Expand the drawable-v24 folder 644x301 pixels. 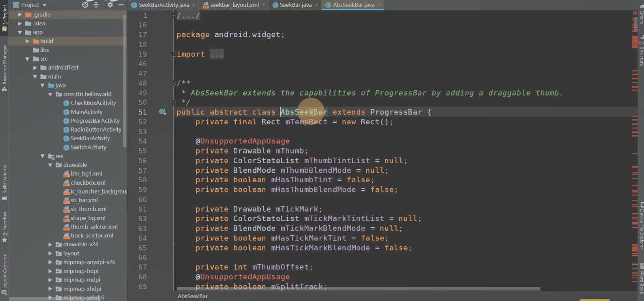(50, 244)
